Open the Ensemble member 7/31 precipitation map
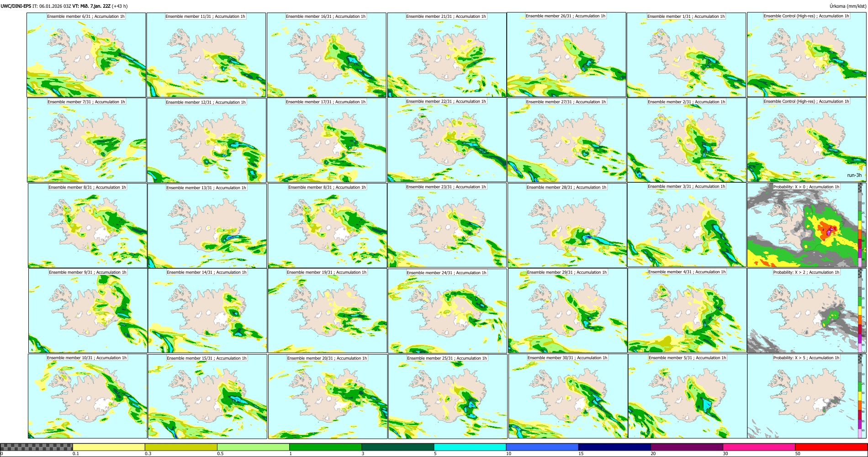Image resolution: width=868 pixels, height=457 pixels. [x=87, y=140]
